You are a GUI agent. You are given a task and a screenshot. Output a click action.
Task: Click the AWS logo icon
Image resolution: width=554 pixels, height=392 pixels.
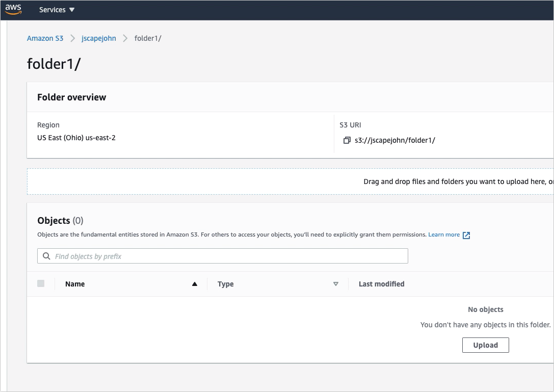(13, 10)
